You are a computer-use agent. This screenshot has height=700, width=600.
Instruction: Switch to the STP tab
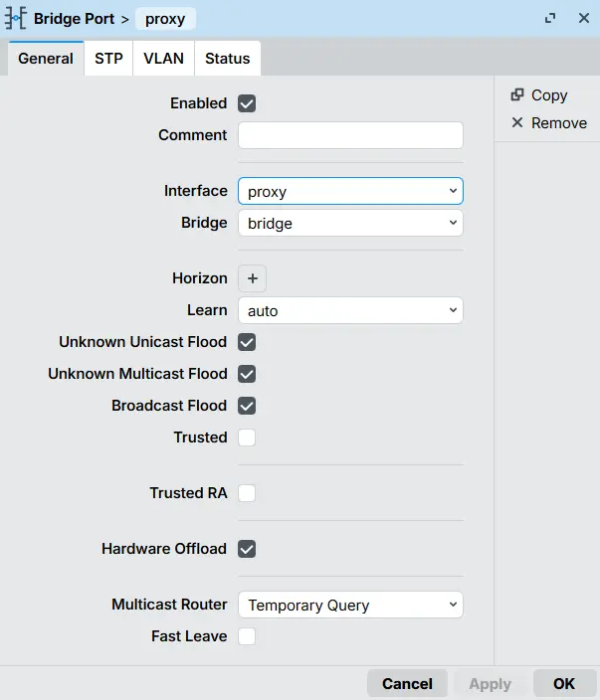(108, 59)
